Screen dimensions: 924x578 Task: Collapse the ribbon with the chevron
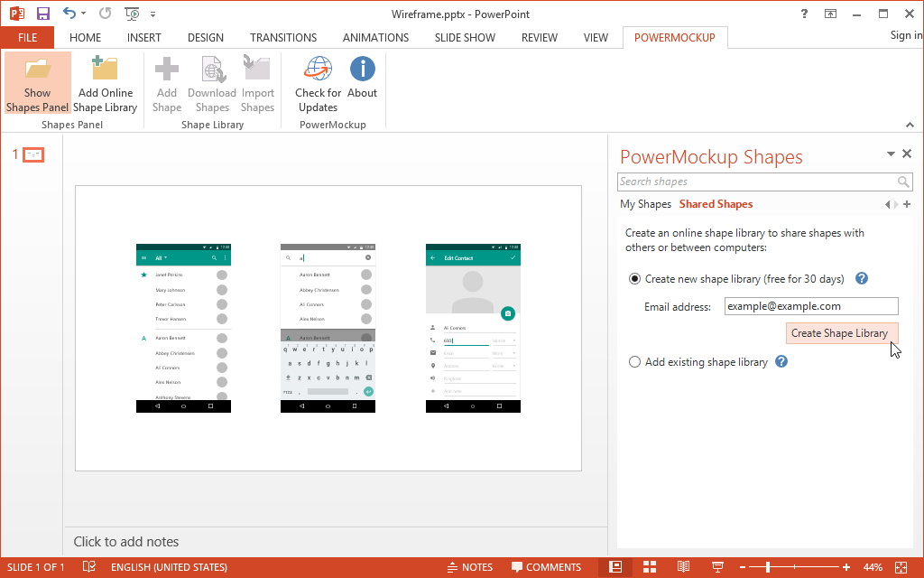tap(910, 125)
